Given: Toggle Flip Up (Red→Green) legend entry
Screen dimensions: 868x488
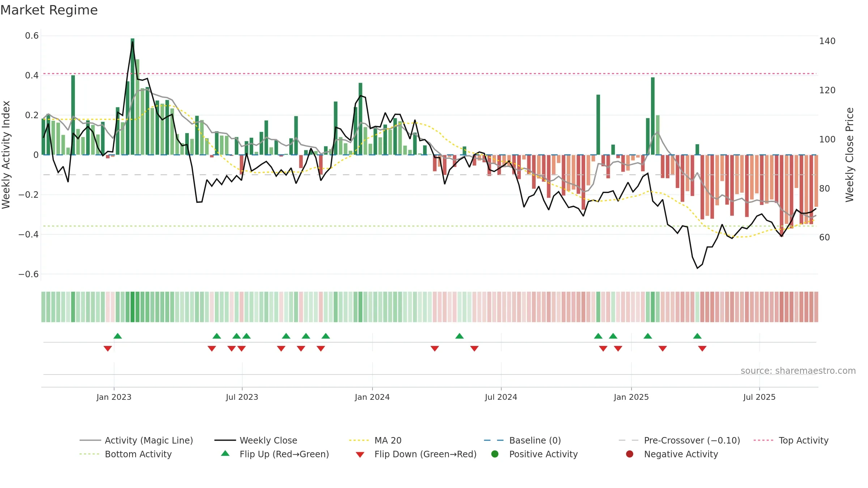Looking at the screenshot, I should tap(275, 454).
